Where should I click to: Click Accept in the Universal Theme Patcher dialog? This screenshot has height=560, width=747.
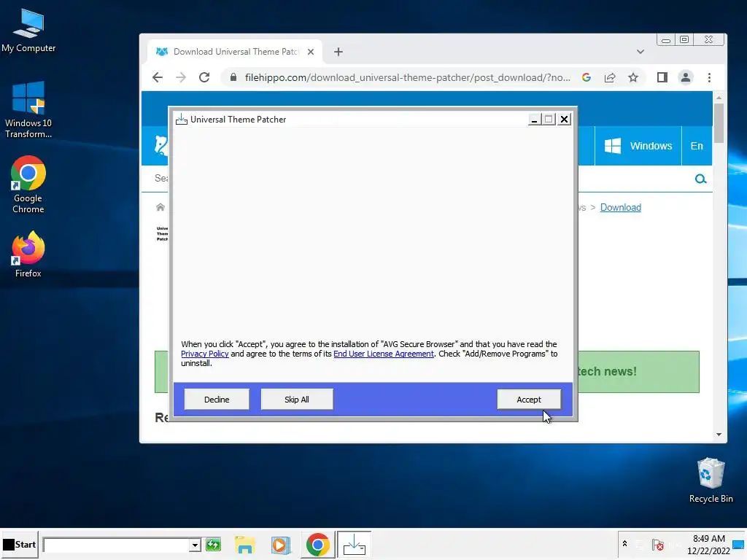pos(529,399)
